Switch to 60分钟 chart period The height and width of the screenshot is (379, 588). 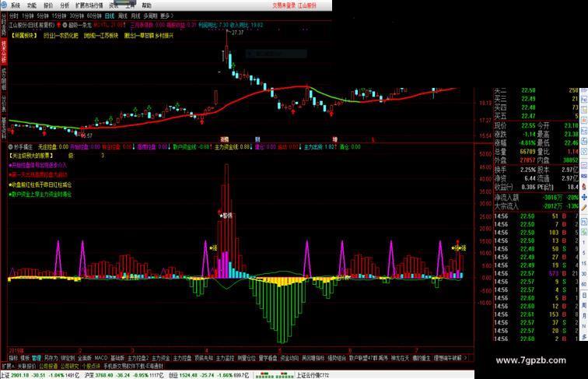pos(94,16)
